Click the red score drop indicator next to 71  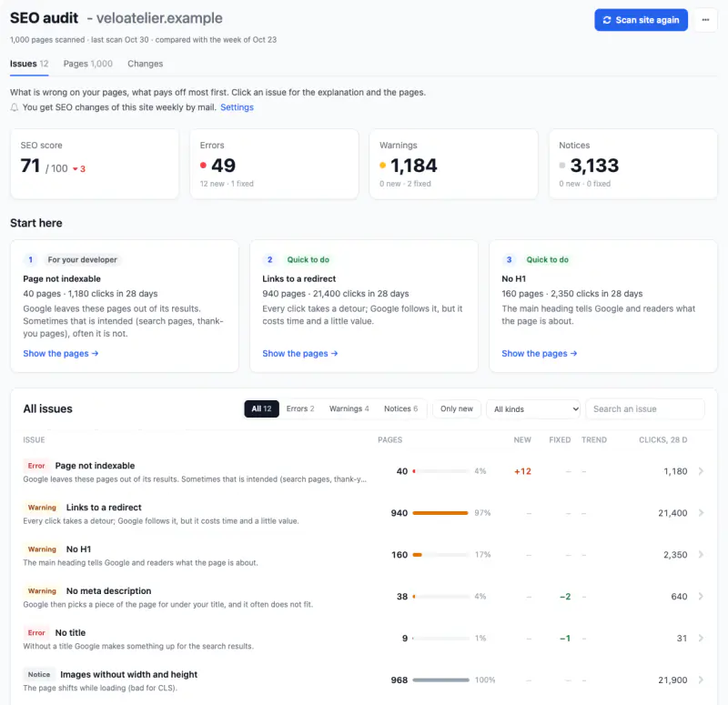pyautogui.click(x=79, y=169)
